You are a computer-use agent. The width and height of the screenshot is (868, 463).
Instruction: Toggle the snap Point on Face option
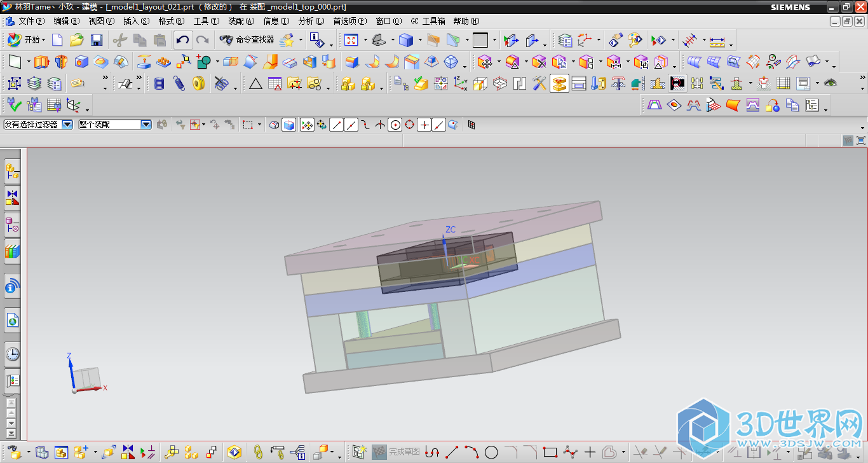[453, 125]
